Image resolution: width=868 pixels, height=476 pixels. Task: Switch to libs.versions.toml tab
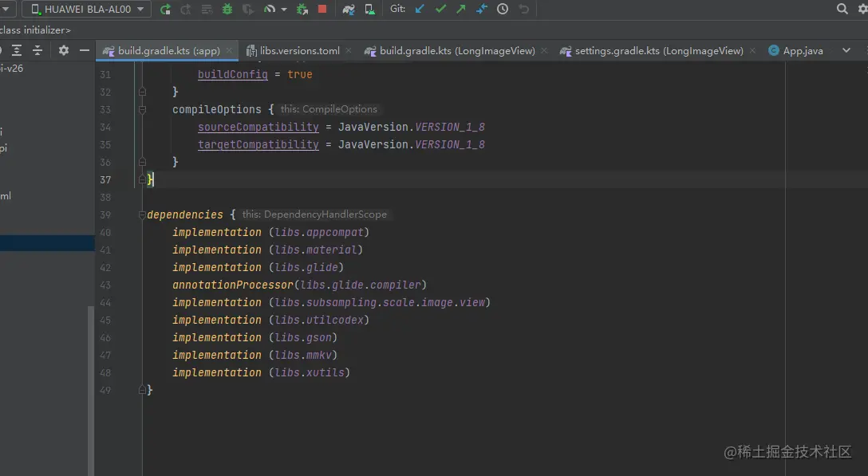point(299,51)
